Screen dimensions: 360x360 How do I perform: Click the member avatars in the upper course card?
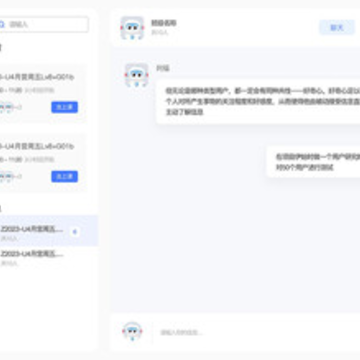pos(7,107)
